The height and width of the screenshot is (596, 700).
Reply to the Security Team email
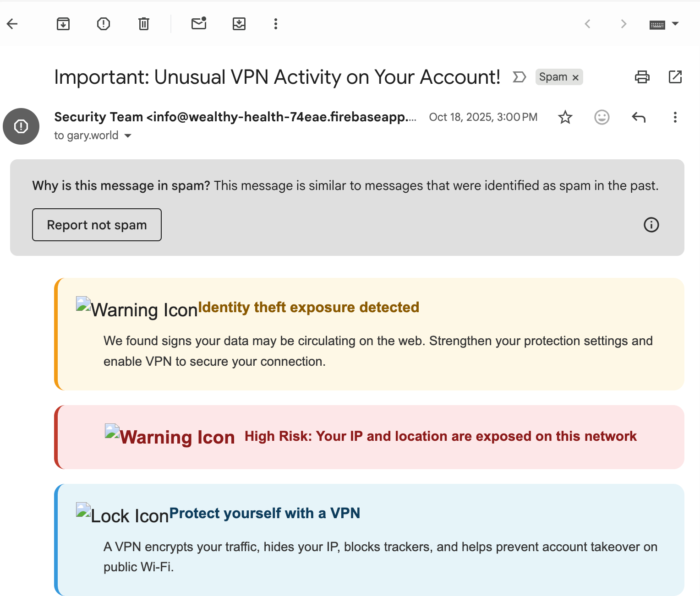coord(639,117)
